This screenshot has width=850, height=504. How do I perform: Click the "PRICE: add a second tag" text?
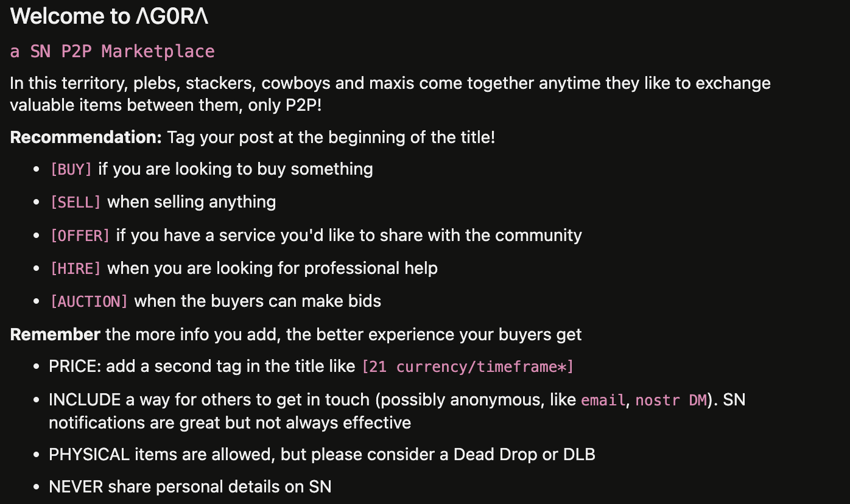coord(202,366)
